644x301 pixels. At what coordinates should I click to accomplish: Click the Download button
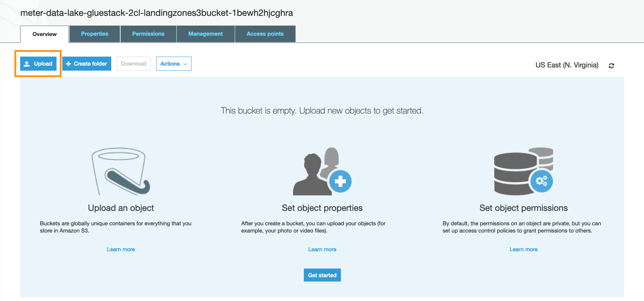click(134, 64)
